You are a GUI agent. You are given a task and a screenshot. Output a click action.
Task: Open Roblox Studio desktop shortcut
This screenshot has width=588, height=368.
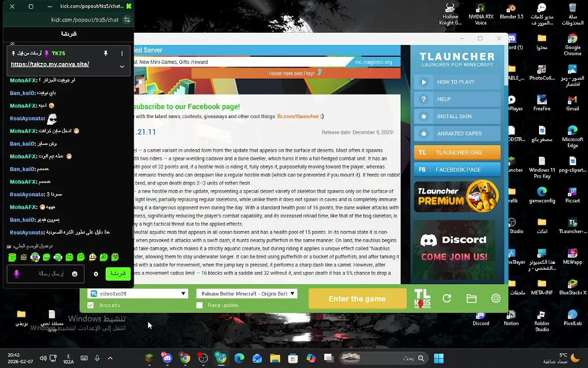click(542, 320)
